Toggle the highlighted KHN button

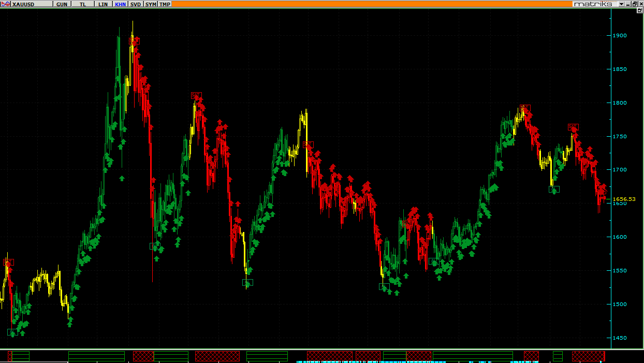click(x=120, y=4)
